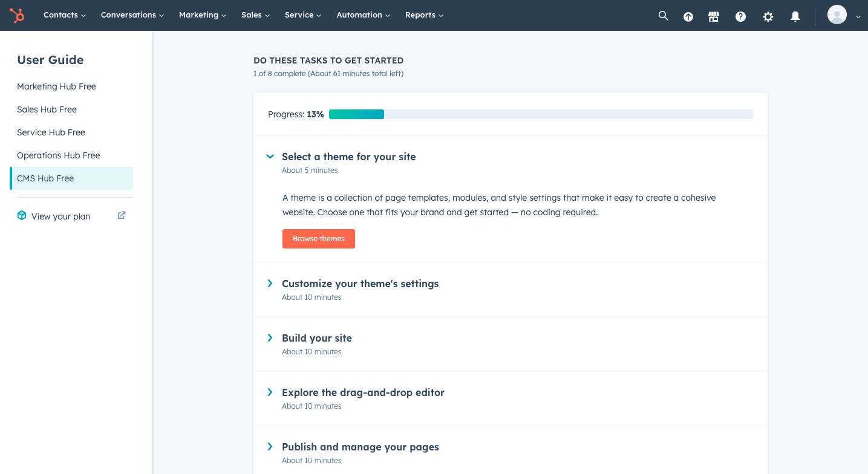
Task: Click the Progress: 13% label
Action: tap(296, 114)
